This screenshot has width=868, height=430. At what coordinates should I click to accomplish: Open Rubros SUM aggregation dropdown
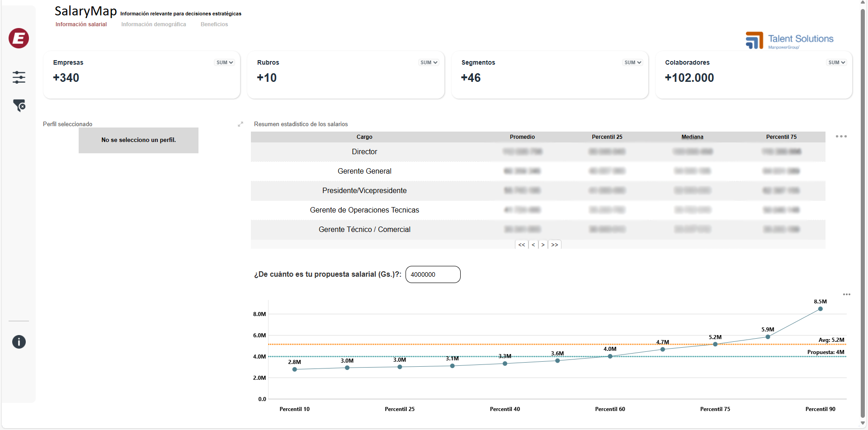coord(429,63)
